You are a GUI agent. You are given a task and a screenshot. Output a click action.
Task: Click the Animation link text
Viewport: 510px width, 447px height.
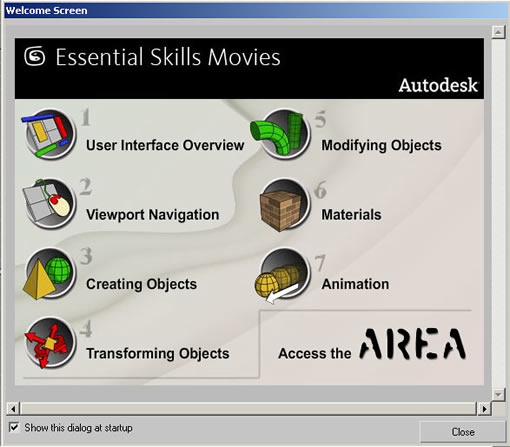(355, 284)
